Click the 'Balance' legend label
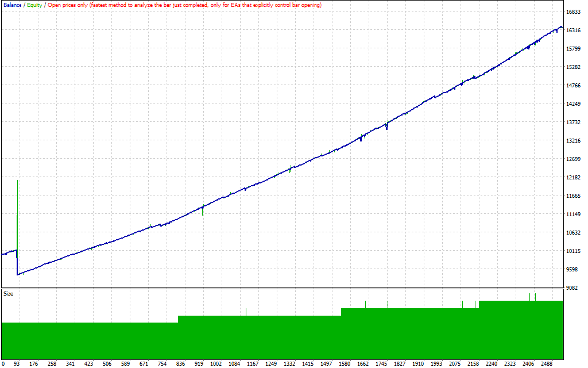The height and width of the screenshot is (368, 588). coord(12,5)
